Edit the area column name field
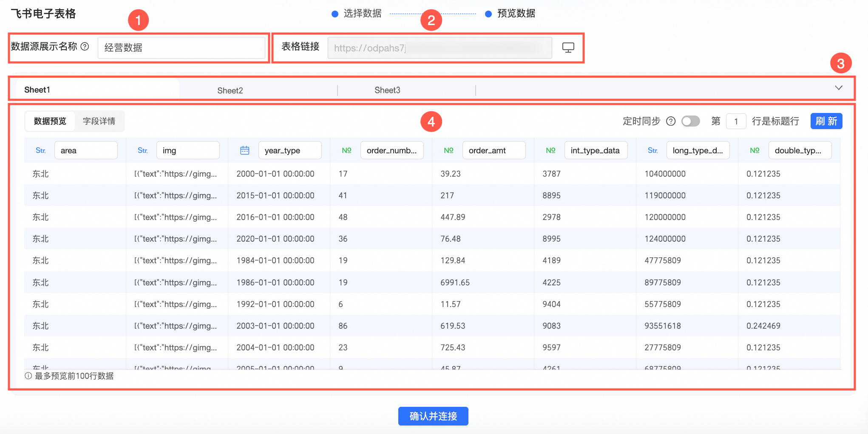Image resolution: width=868 pixels, height=434 pixels. [86, 150]
